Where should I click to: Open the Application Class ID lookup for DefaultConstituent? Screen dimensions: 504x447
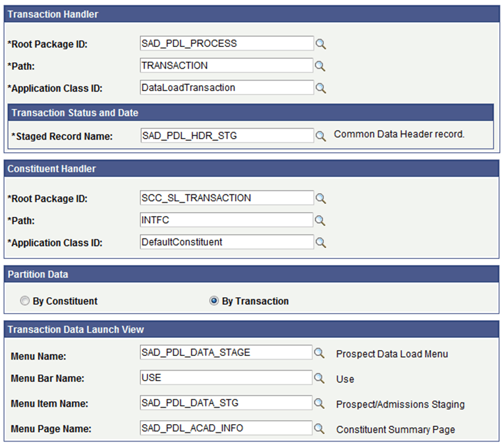(321, 242)
